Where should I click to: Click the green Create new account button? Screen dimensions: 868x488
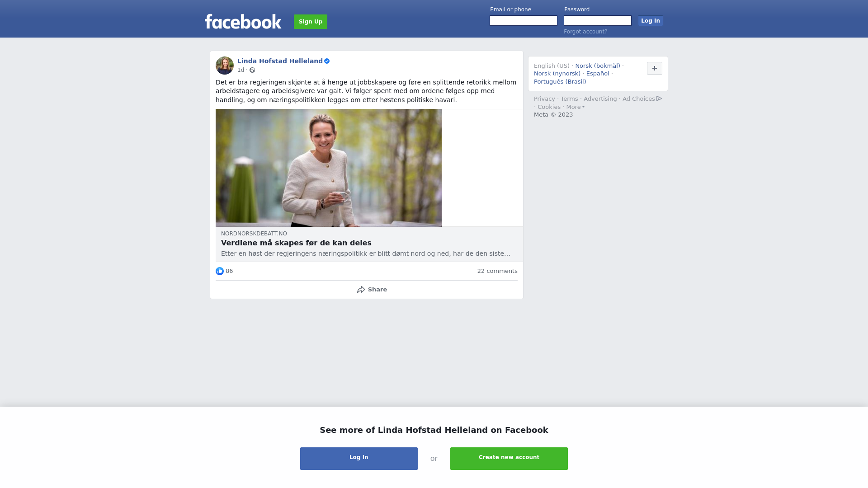(509, 459)
